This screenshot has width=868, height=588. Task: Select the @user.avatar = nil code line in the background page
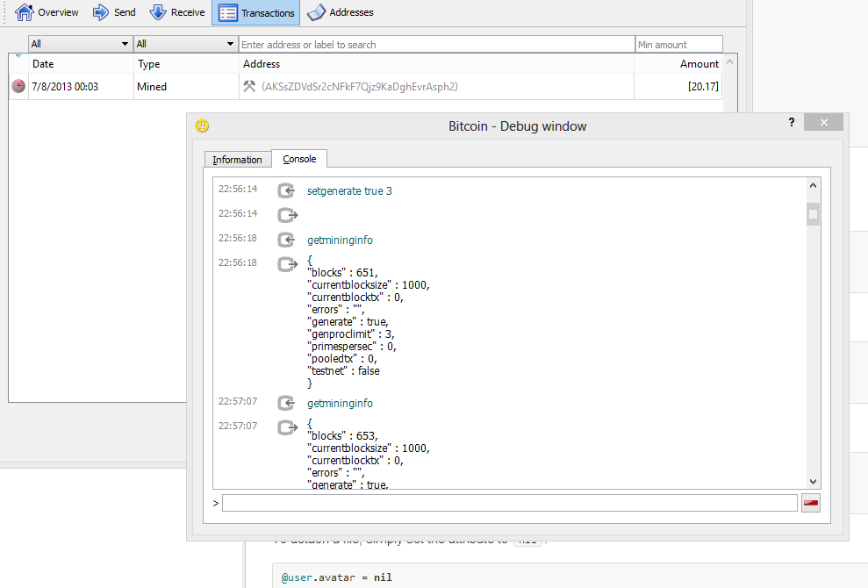[x=336, y=577]
